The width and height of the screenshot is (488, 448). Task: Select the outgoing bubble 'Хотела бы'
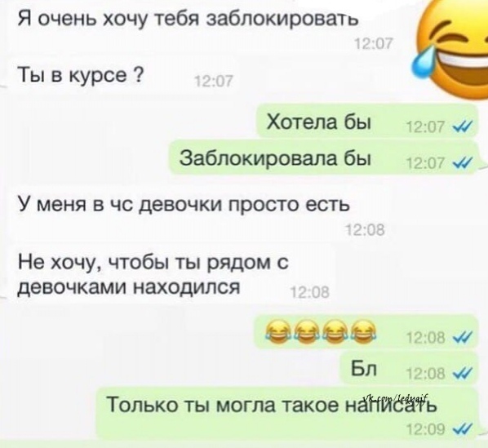366,122
